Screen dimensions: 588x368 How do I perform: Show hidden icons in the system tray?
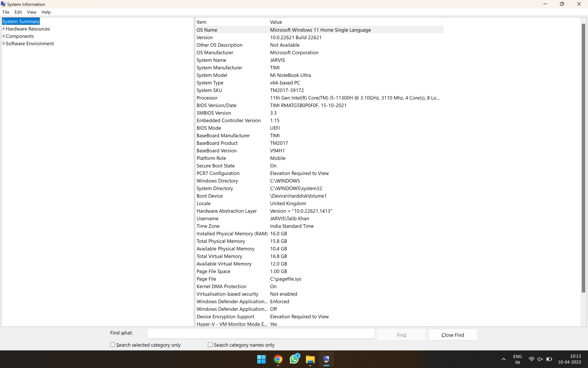coord(503,359)
